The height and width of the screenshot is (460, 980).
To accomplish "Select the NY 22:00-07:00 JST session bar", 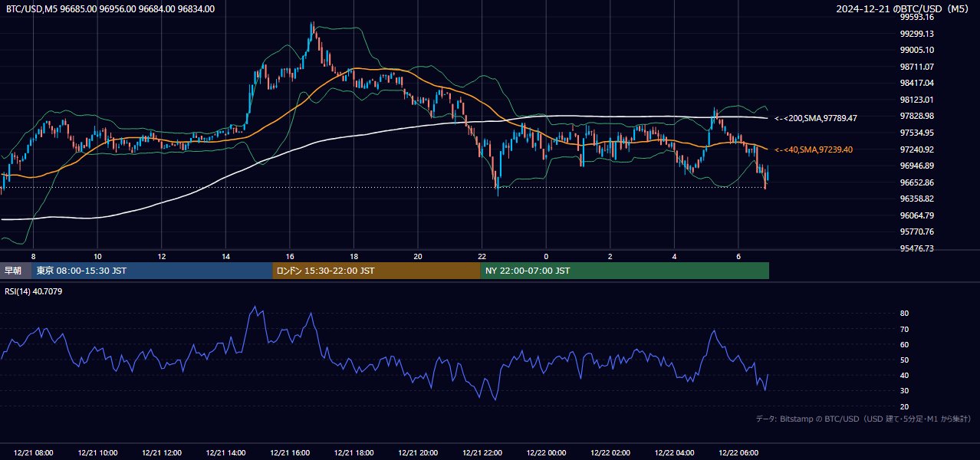I will (x=625, y=271).
